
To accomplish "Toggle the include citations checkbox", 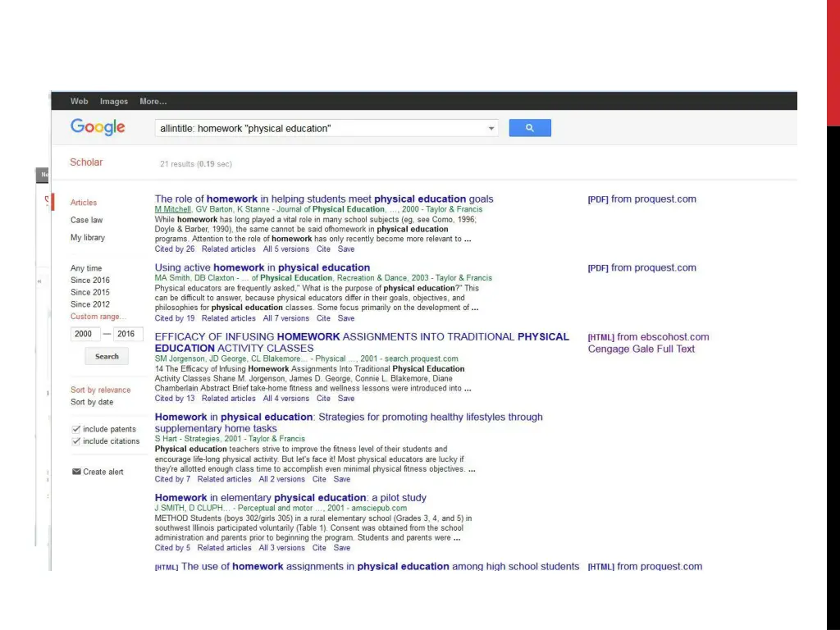I will [76, 441].
